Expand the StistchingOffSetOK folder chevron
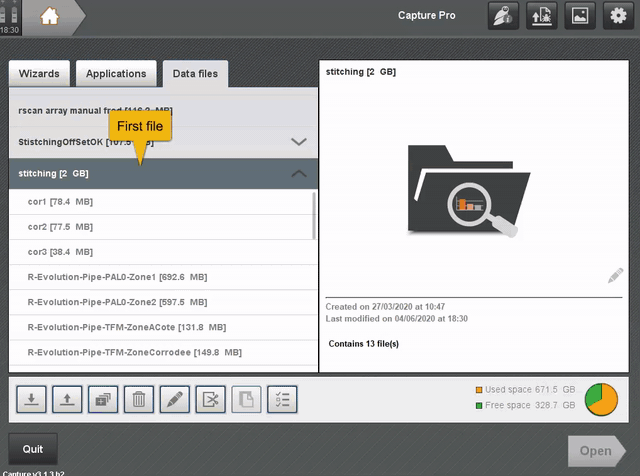The width and height of the screenshot is (640, 476). 299,142
